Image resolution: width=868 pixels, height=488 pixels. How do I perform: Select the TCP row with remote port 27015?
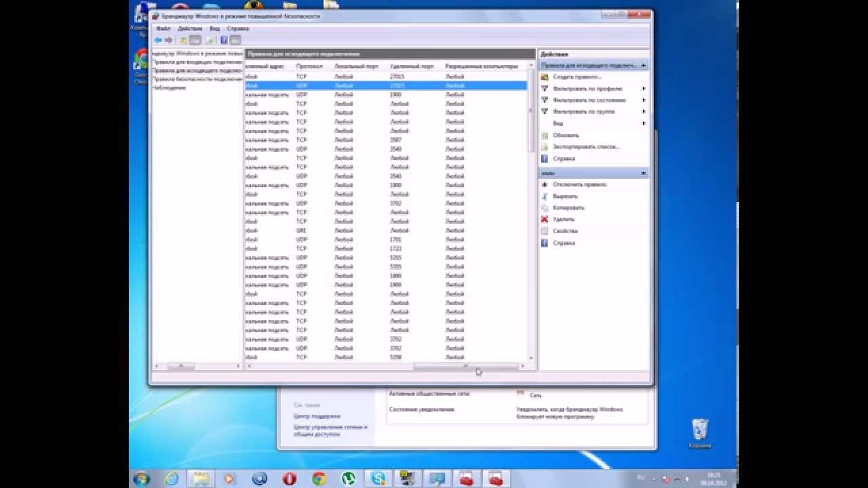[386, 77]
